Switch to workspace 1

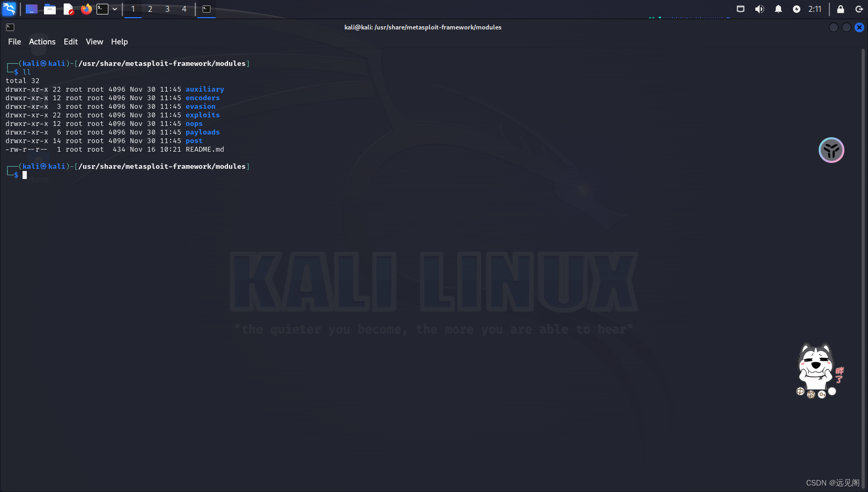click(x=133, y=9)
